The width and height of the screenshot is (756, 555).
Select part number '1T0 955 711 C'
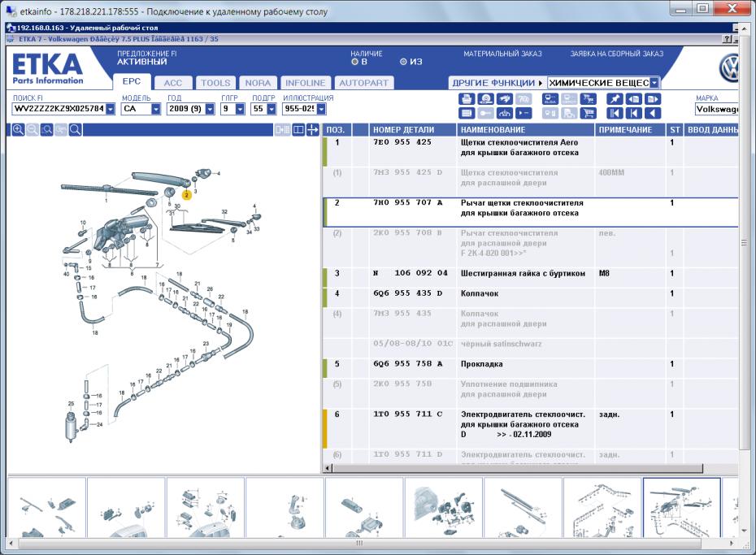point(407,414)
